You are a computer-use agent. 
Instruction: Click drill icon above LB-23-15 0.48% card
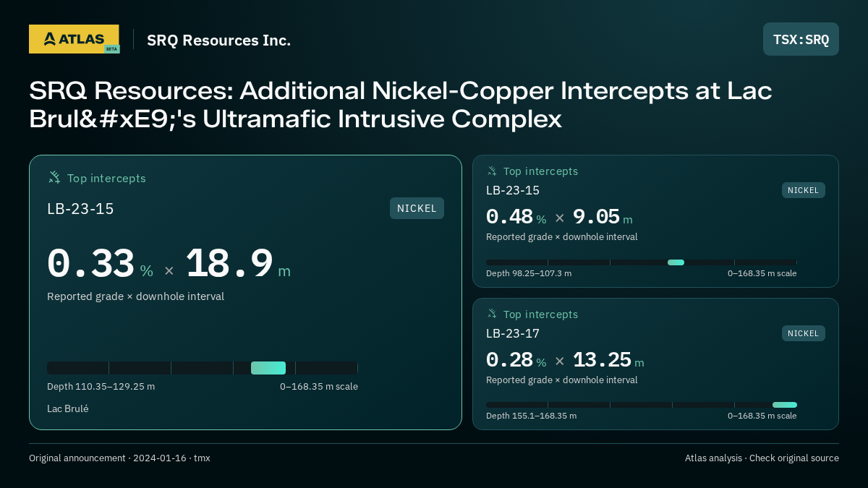pos(492,171)
